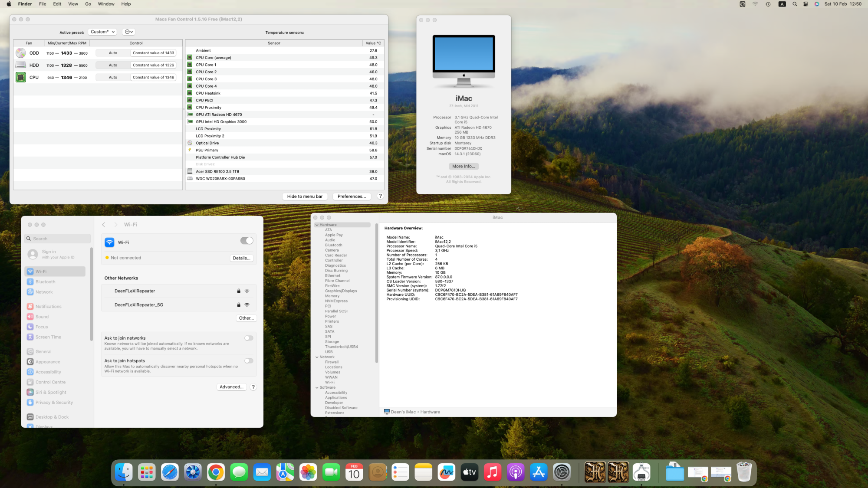Click Hide to menu bar button

coord(305,197)
